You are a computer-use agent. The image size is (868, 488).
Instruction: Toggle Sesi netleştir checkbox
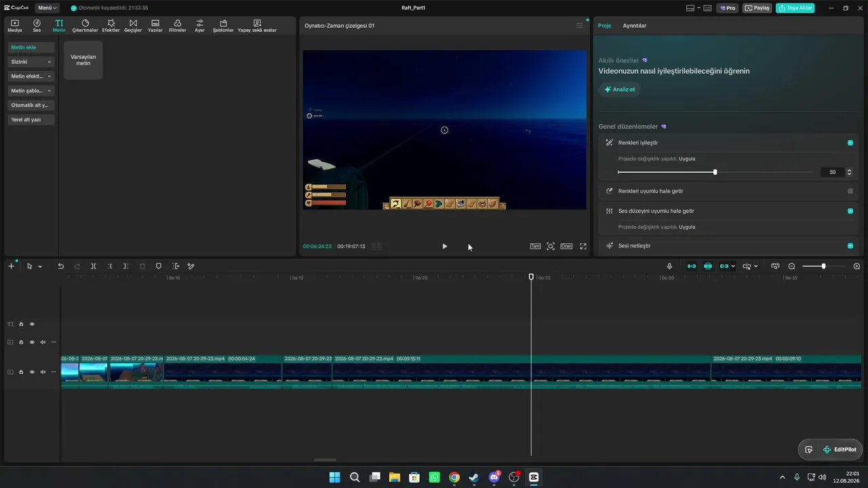point(850,245)
